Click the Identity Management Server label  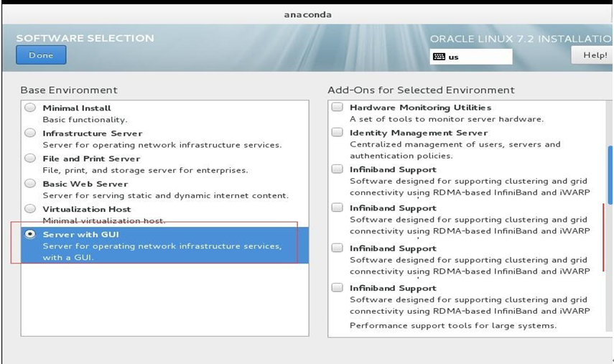[x=419, y=133]
